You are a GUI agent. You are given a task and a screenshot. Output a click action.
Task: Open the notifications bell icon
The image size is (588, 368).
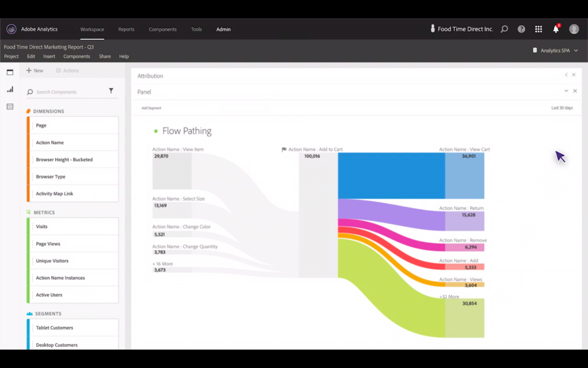tap(556, 29)
